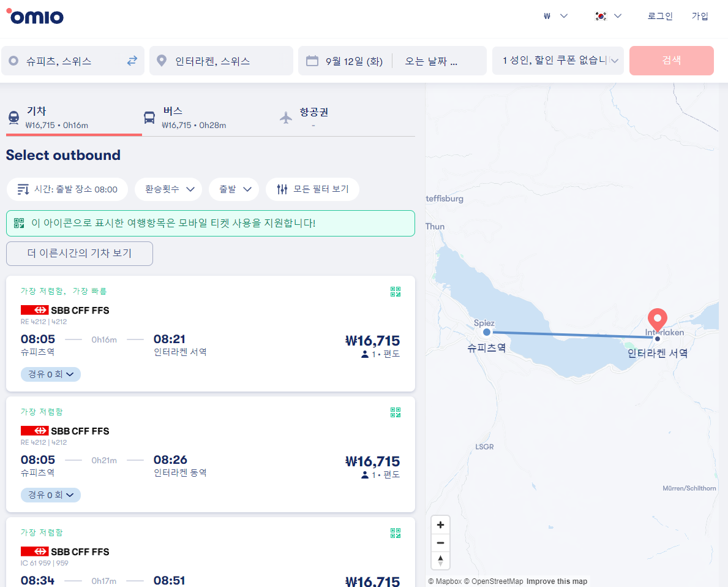Expand 경유 0 회 on 08:21 train
Viewport: 728px width, 587px height.
[x=51, y=374]
